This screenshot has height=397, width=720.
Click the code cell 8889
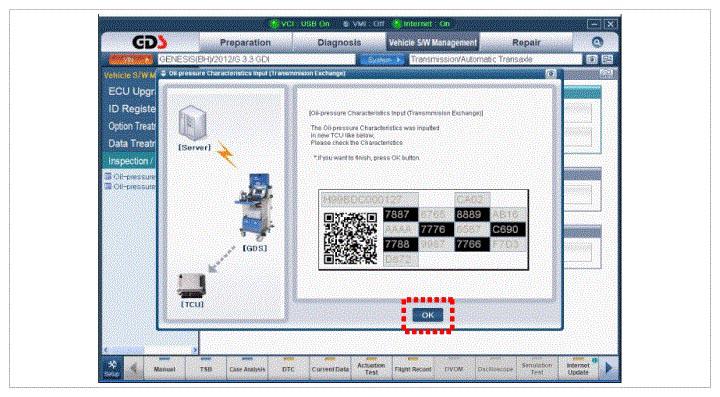coord(472,214)
